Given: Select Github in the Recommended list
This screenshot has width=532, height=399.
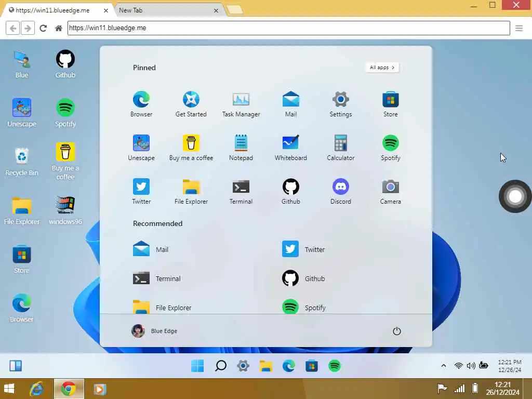Looking at the screenshot, I should click(303, 278).
